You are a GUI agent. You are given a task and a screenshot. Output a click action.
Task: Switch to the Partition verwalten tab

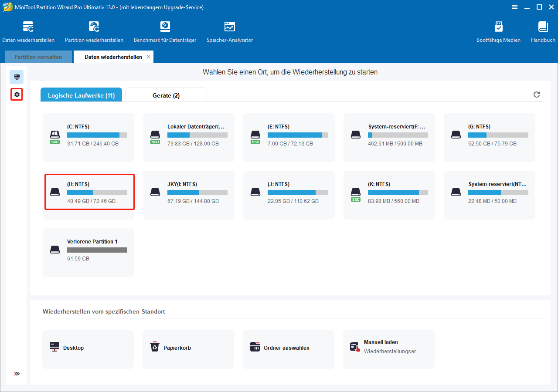click(x=38, y=57)
